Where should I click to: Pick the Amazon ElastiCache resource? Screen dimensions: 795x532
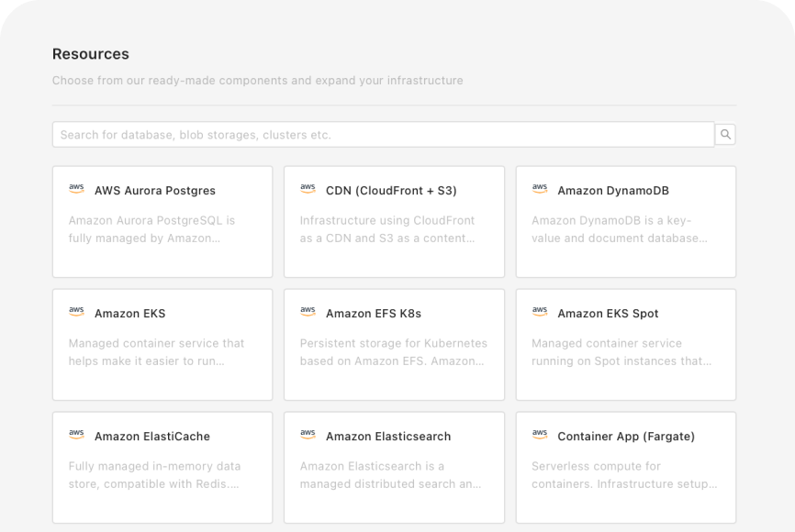[x=162, y=467]
